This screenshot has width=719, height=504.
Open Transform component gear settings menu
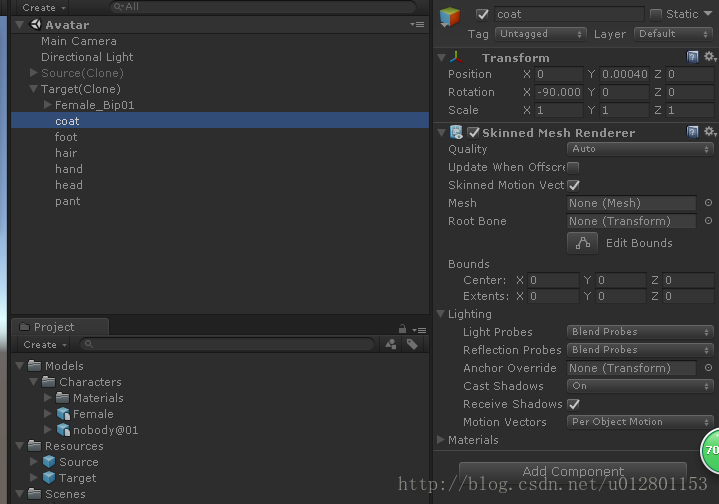coord(709,56)
